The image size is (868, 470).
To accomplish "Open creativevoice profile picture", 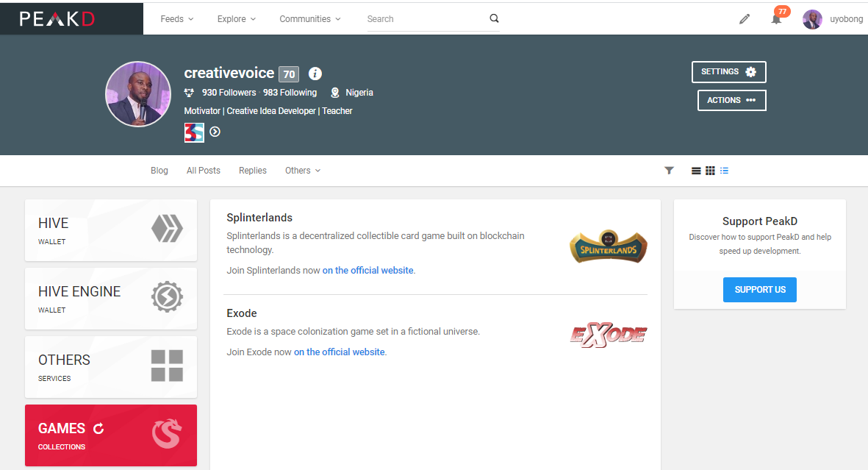I will [138, 93].
